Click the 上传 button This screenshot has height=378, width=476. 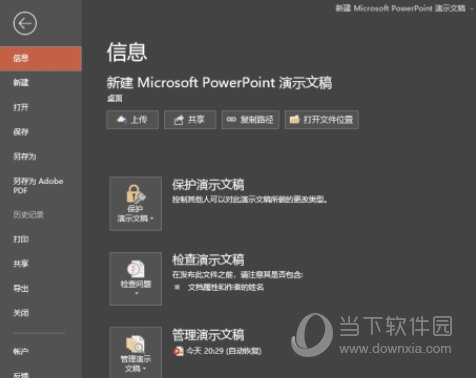[x=132, y=120]
